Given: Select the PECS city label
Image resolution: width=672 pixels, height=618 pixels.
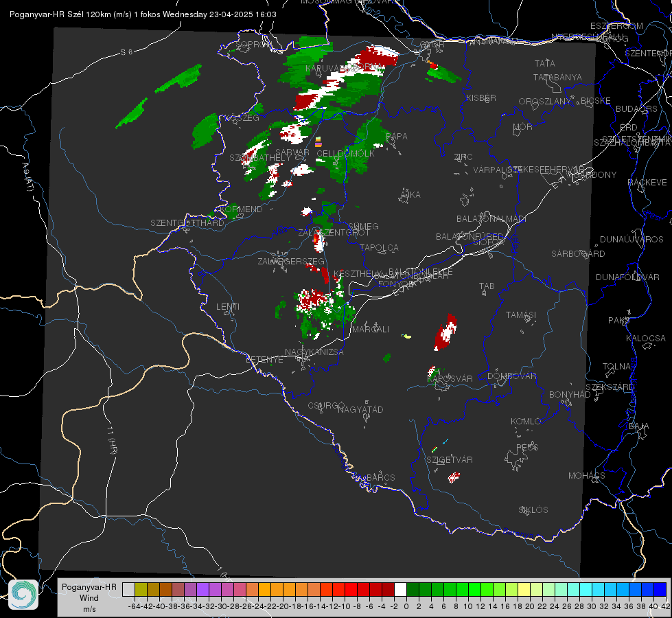Looking at the screenshot, I should pyautogui.click(x=526, y=447).
